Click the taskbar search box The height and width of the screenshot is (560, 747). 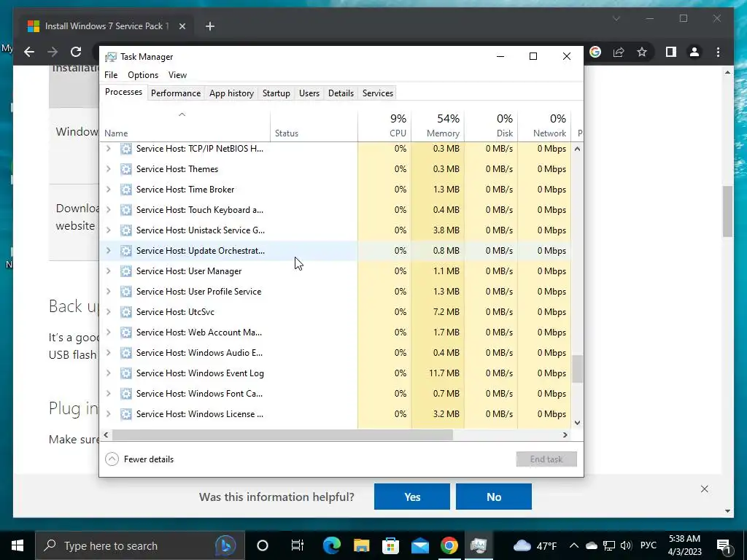(x=140, y=545)
